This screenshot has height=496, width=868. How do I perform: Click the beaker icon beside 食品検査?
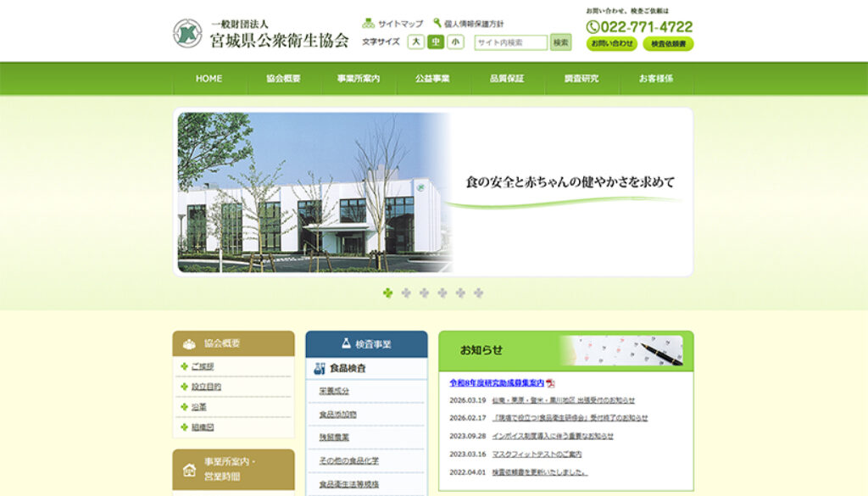tap(319, 368)
